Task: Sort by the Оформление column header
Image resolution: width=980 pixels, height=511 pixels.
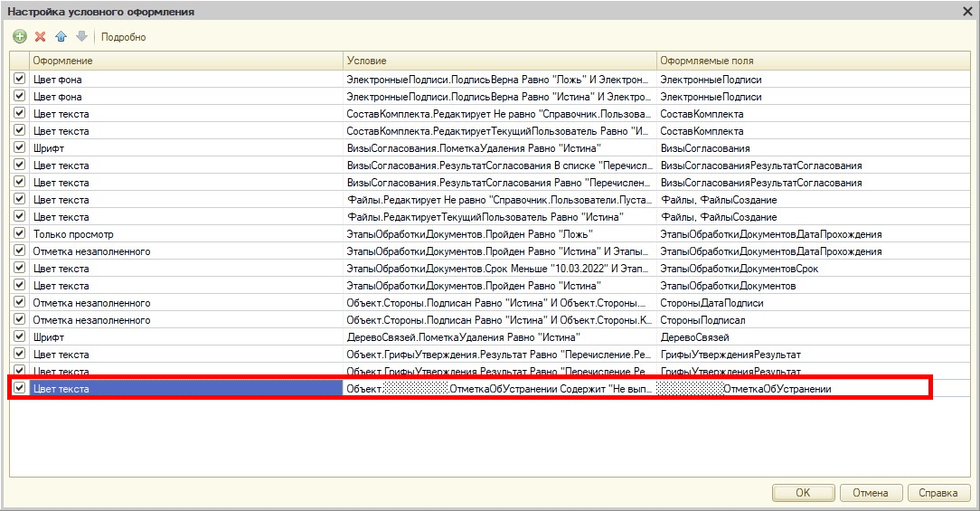Action: (185, 61)
